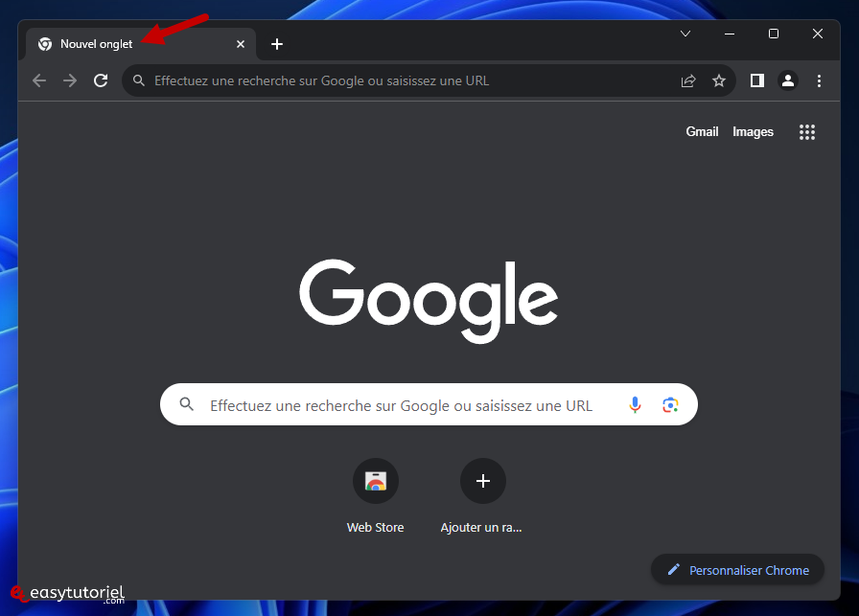Toggle the side panel
This screenshot has width=859, height=616.
tap(757, 81)
